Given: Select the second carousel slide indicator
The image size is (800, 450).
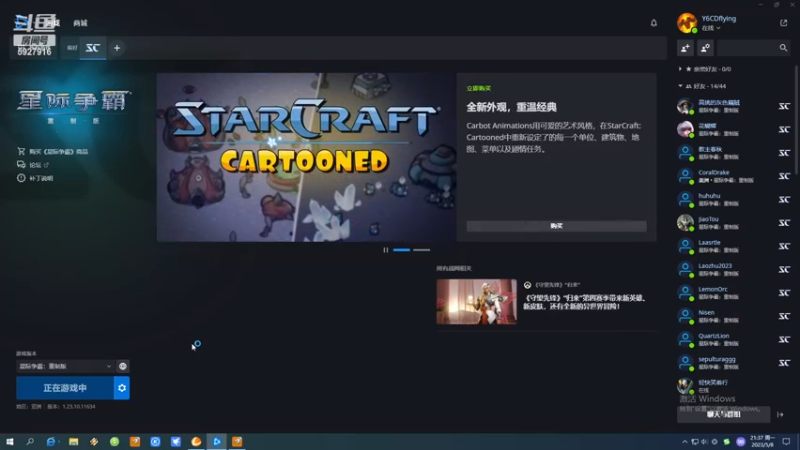Looking at the screenshot, I should click(x=421, y=250).
